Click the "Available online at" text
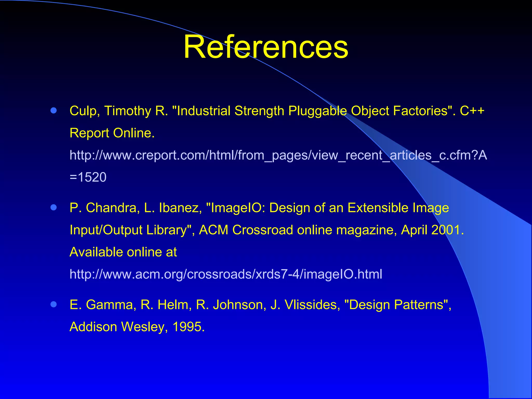Image resolution: width=532 pixels, height=399 pixels. [123, 252]
